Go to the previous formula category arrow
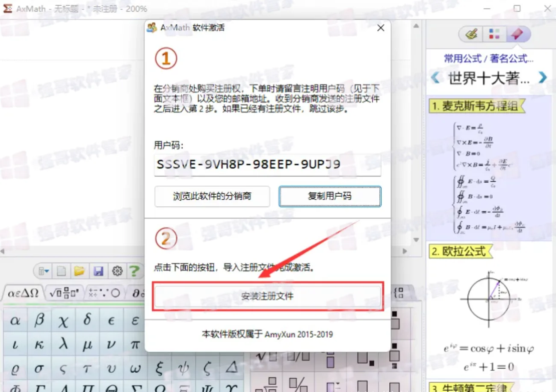556x392 pixels. [435, 78]
